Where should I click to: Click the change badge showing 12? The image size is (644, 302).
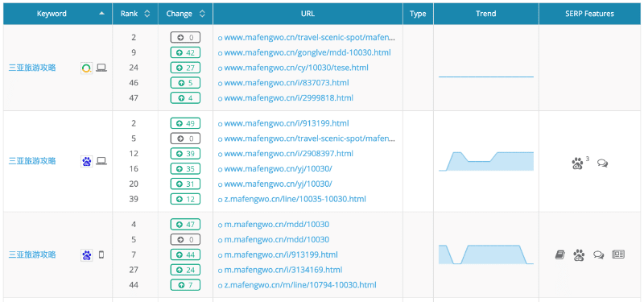click(x=185, y=199)
